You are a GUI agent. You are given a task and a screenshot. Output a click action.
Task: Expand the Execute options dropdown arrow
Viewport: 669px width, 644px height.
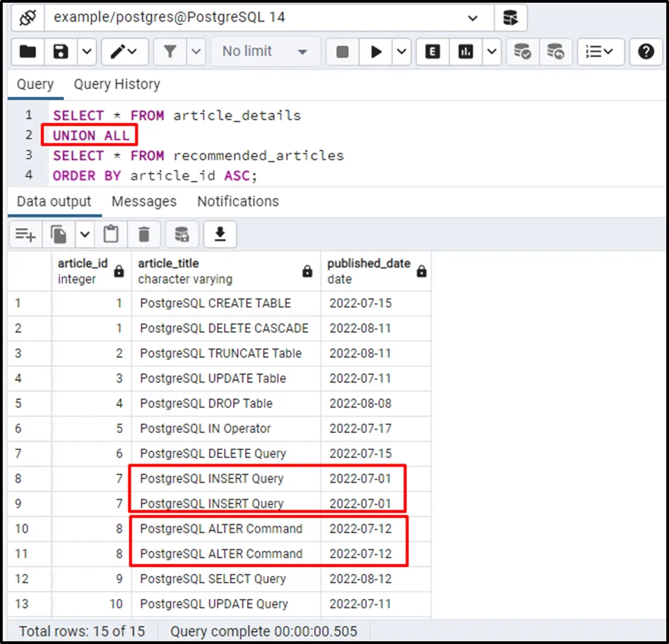click(x=402, y=52)
